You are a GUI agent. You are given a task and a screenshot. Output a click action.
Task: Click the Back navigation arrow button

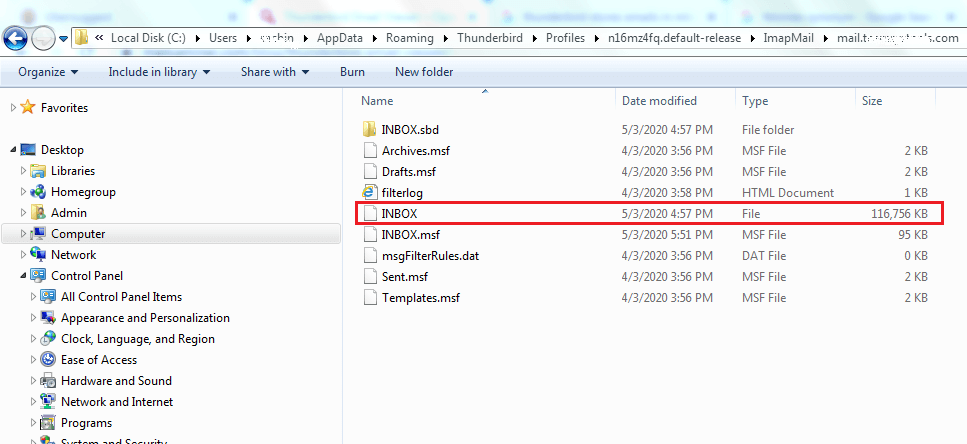(14, 38)
